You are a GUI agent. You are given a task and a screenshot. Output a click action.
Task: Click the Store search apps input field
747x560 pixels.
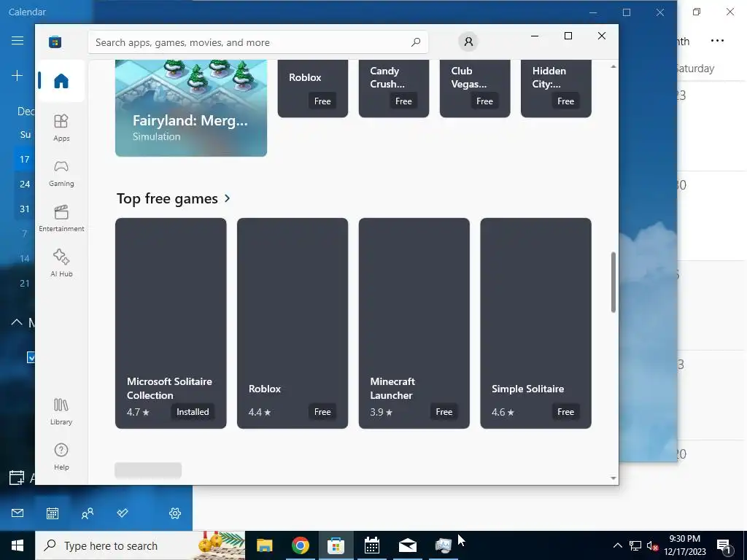[258, 42]
